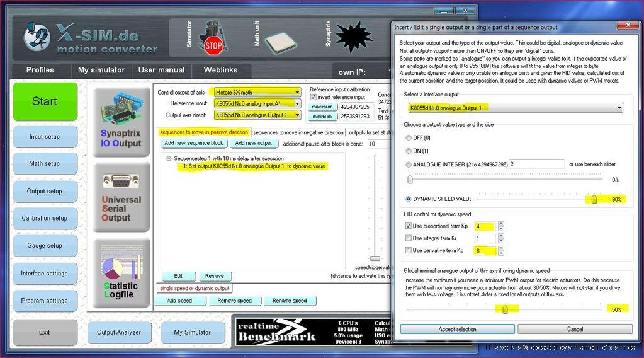Open the Universal Serial Output panel
The image size is (644, 358).
pos(121,195)
